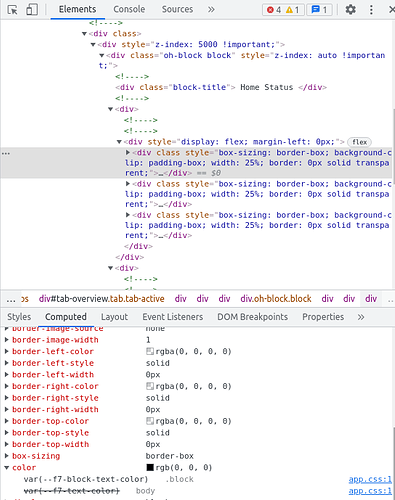Expand the selected box-sizing div node
Image resolution: width=395 pixels, height=500 pixels.
[x=128, y=153]
